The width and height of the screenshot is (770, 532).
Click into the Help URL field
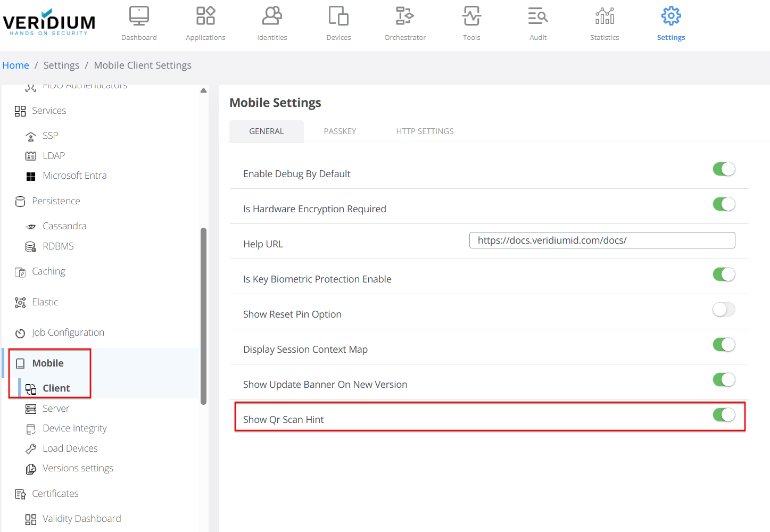[x=602, y=240]
